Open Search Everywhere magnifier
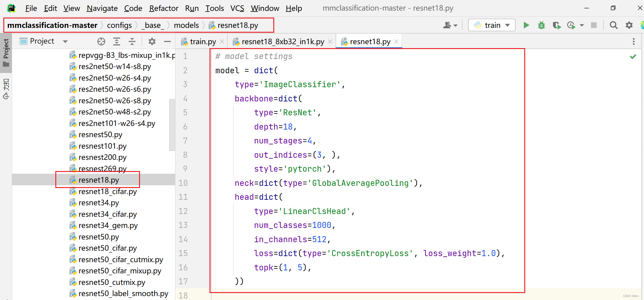The width and height of the screenshot is (644, 300). click(x=613, y=25)
